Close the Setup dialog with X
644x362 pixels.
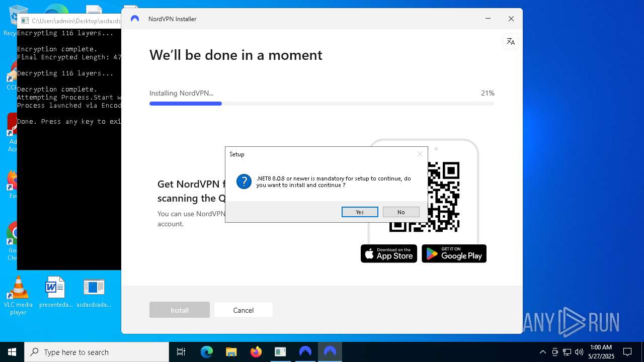pos(420,154)
